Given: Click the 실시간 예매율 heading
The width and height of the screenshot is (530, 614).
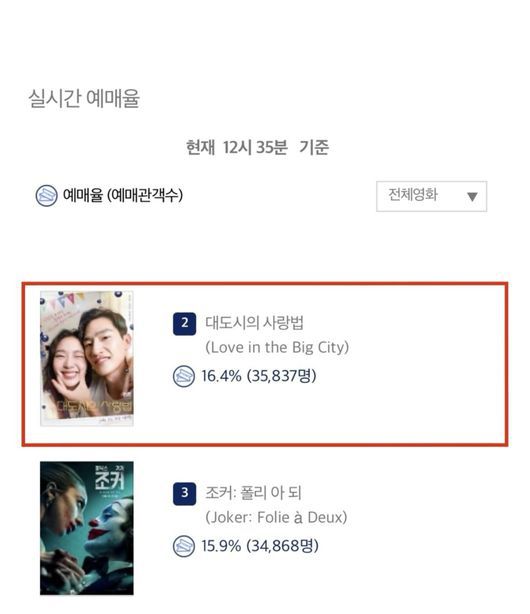Looking at the screenshot, I should click(x=84, y=98).
